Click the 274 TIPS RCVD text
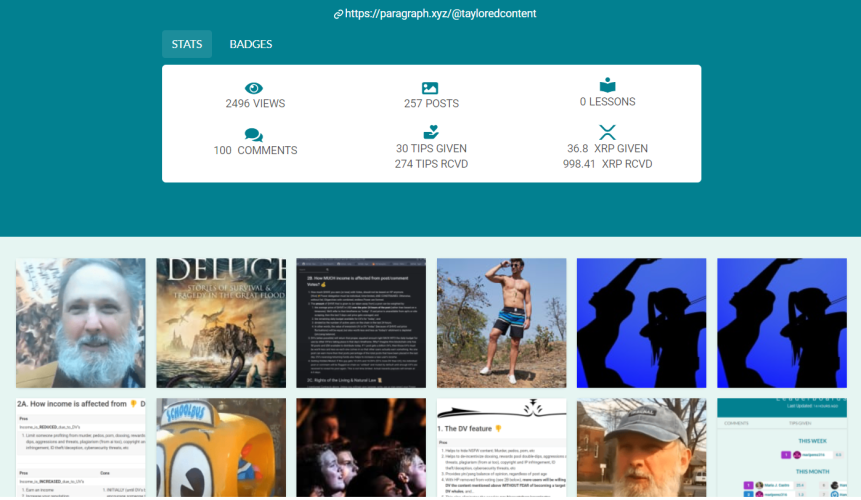This screenshot has width=861, height=500. coord(432,164)
